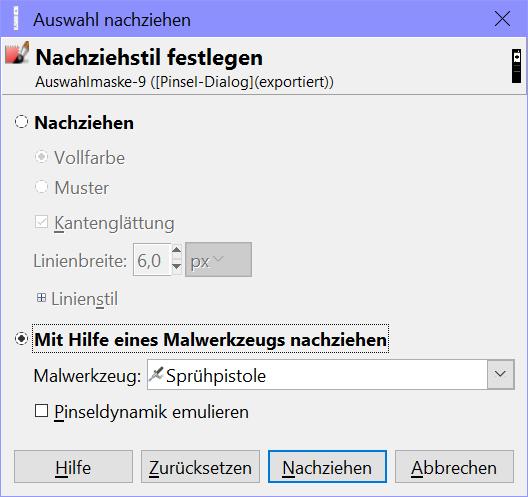This screenshot has width=528, height=497.
Task: Click the airbrush icon in Malwerkzeug field
Action: click(156, 375)
